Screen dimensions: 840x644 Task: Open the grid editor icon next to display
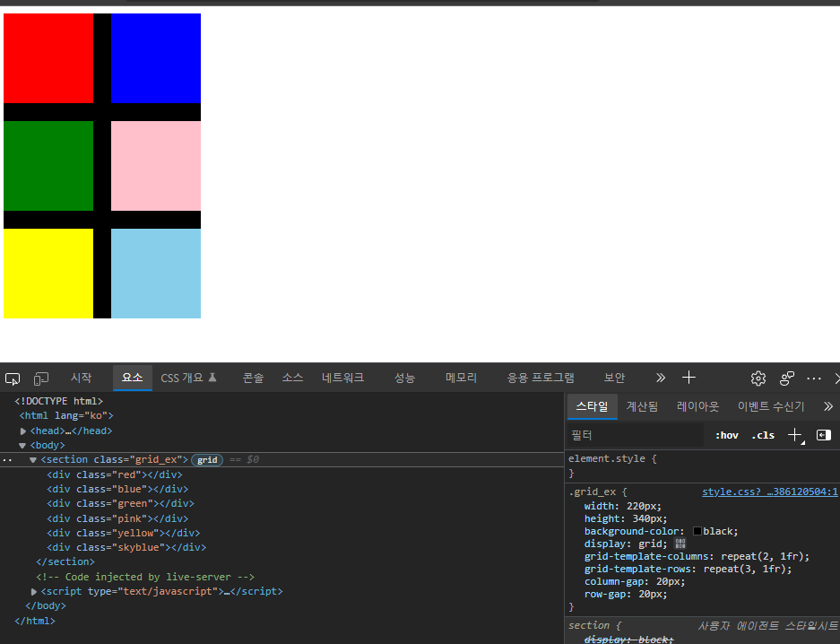(x=680, y=544)
